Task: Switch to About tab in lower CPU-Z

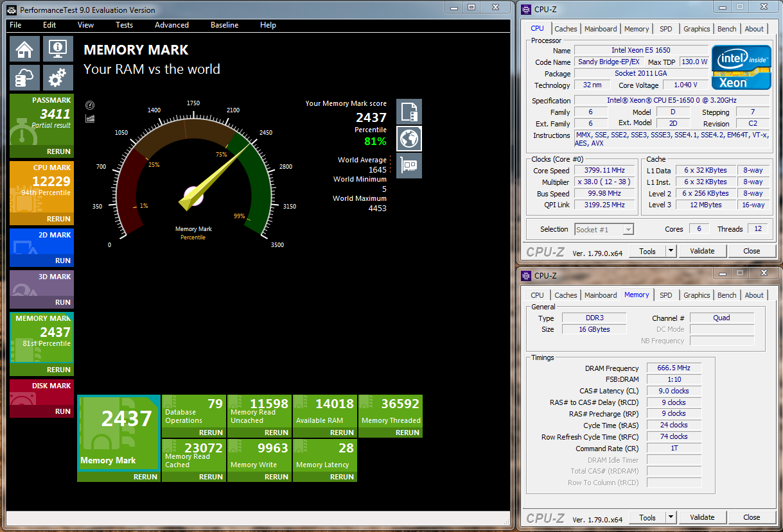Action: coord(754,295)
